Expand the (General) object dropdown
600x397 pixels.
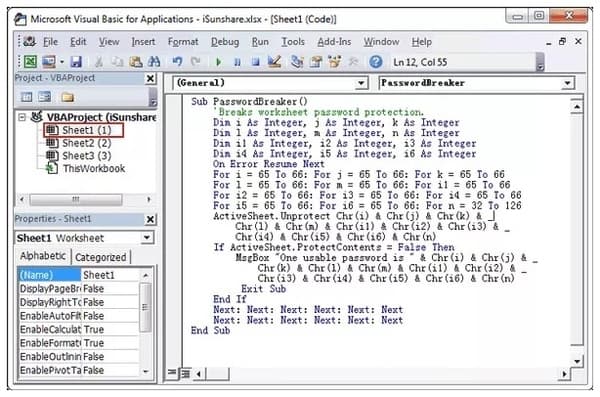tap(360, 83)
